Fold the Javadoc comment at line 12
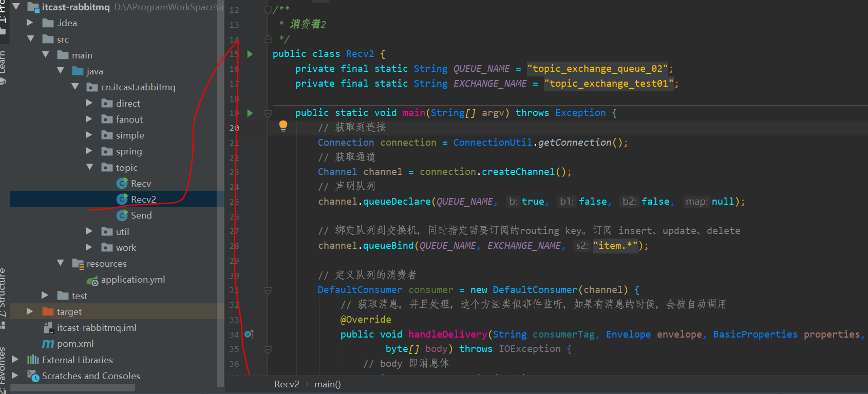Screen dimensions: 868x394 coord(268,10)
